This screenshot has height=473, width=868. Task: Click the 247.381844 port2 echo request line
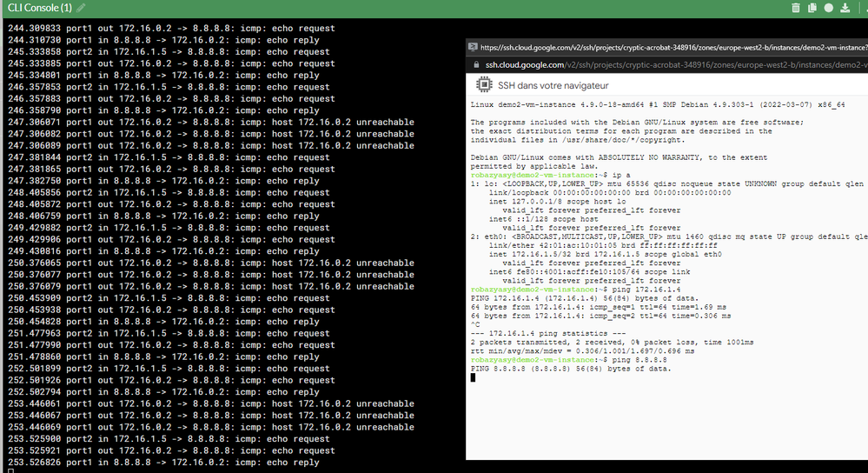169,157
